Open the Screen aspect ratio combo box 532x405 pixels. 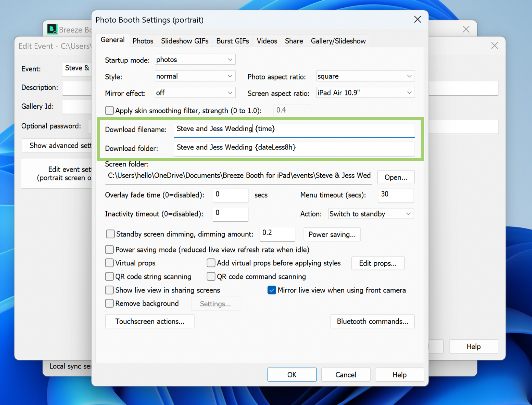pos(365,93)
